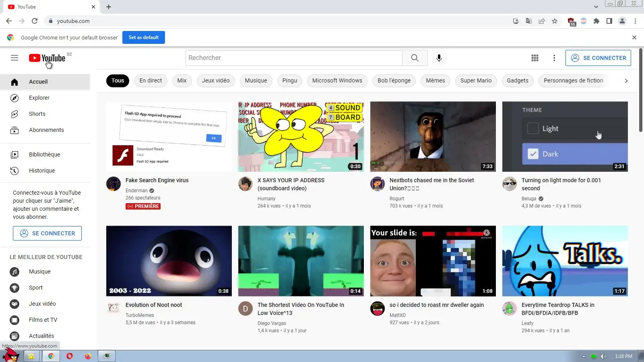Open the Nextbots Soviet Union video thumbnail

pos(433,137)
